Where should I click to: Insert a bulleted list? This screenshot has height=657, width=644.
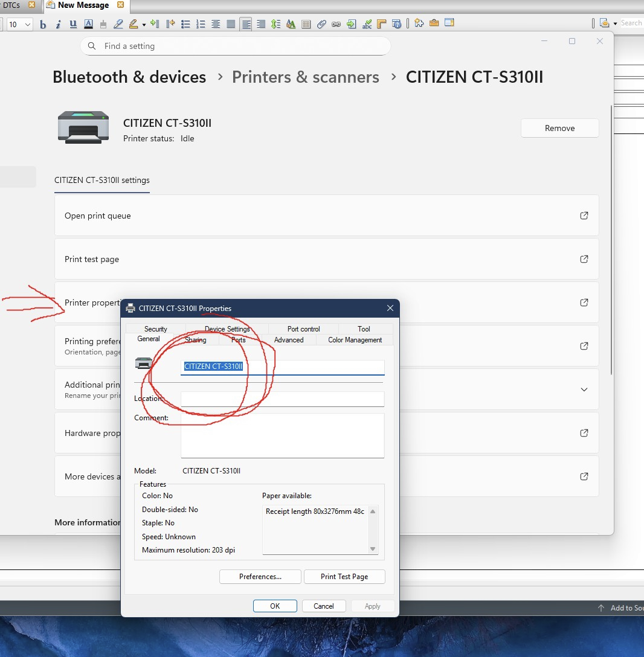pos(185,24)
